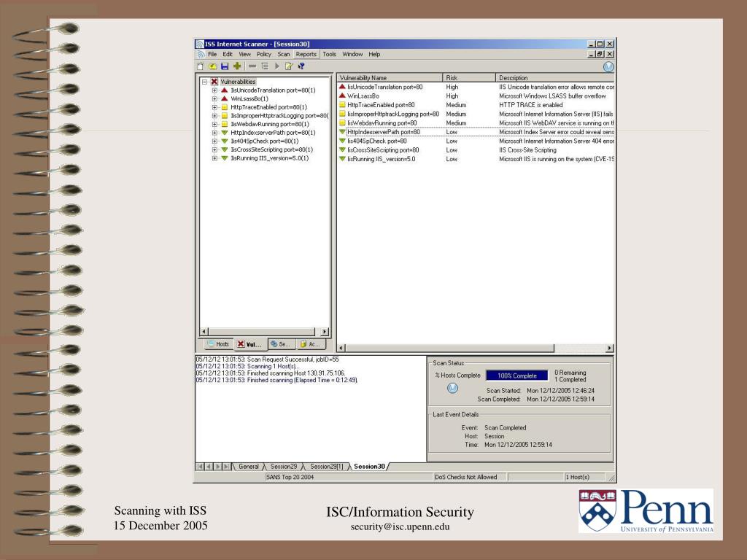747x560 pixels.
Task: Click green triangle icon of IisRunning tree node
Action: [225, 158]
